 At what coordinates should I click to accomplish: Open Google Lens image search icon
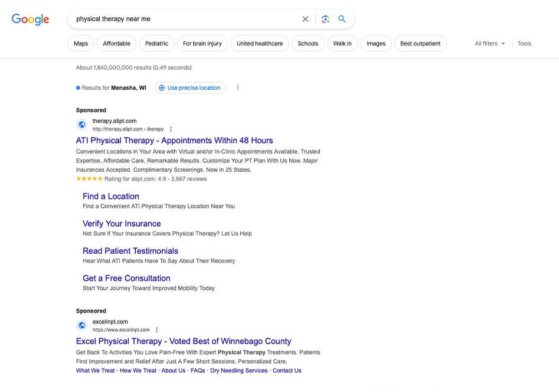(325, 19)
